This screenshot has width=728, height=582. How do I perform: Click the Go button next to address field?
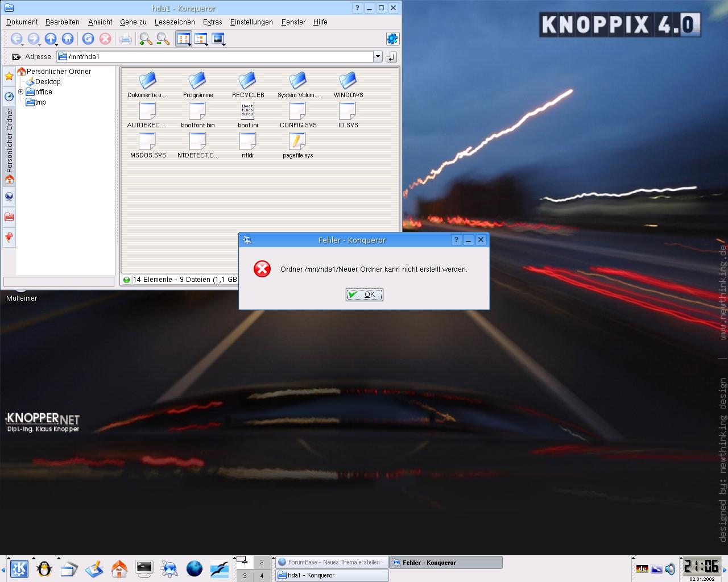click(391, 57)
